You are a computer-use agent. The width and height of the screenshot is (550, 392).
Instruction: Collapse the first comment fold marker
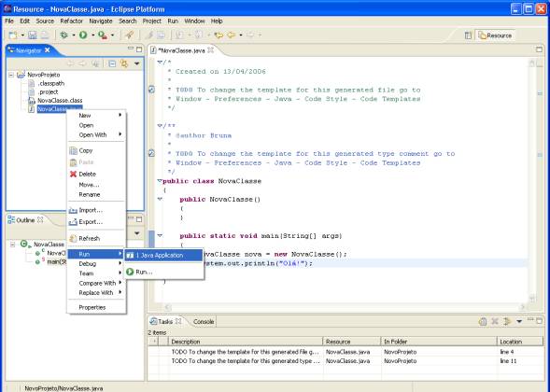click(160, 63)
